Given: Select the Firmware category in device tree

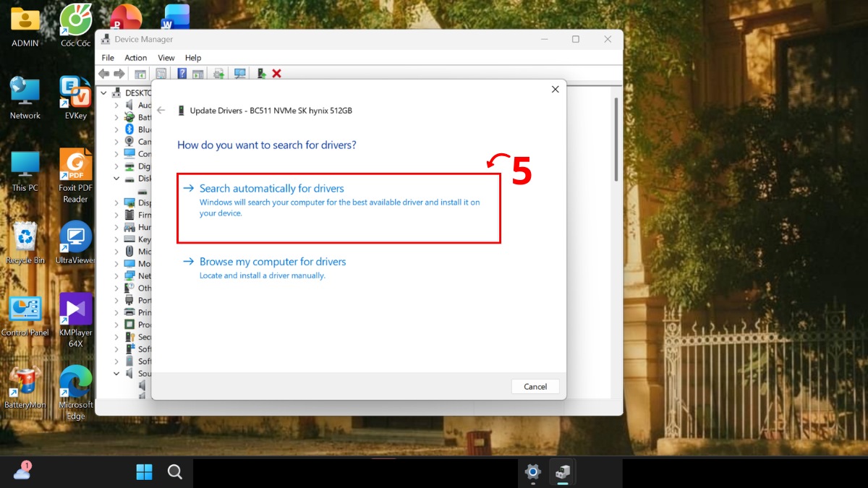Looking at the screenshot, I should click(137, 215).
